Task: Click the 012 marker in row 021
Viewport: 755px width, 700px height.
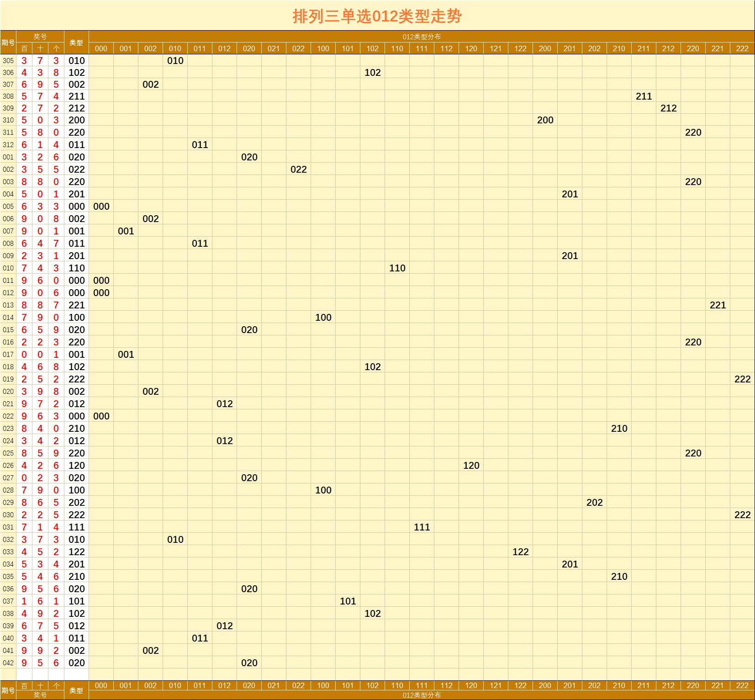Action: [x=225, y=403]
